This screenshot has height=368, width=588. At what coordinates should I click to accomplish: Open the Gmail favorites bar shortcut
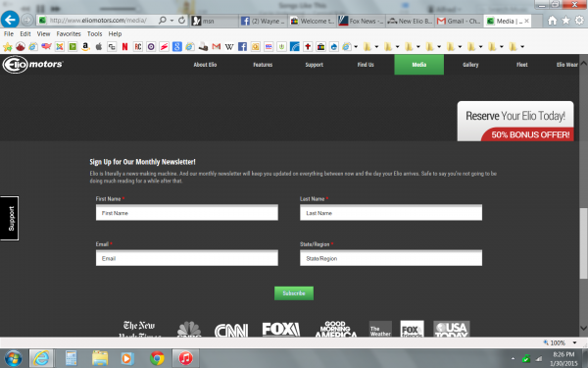pyautogui.click(x=217, y=46)
